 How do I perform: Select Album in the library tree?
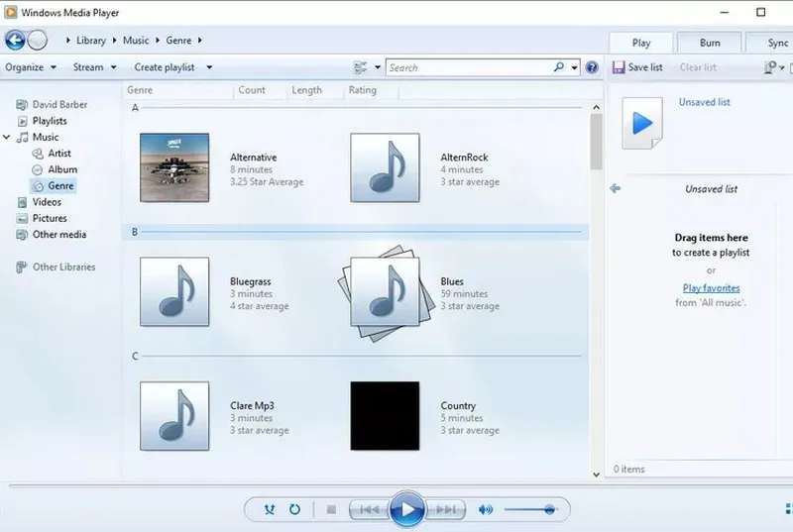click(x=62, y=169)
